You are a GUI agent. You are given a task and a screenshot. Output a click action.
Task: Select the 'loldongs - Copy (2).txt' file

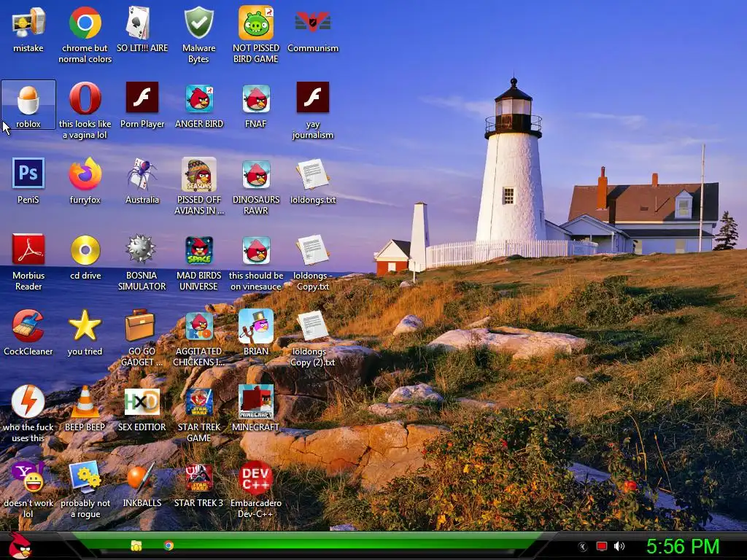coord(312,326)
